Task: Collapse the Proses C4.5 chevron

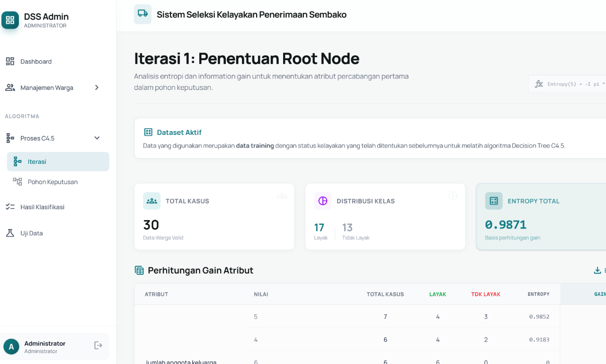Action: (x=97, y=138)
